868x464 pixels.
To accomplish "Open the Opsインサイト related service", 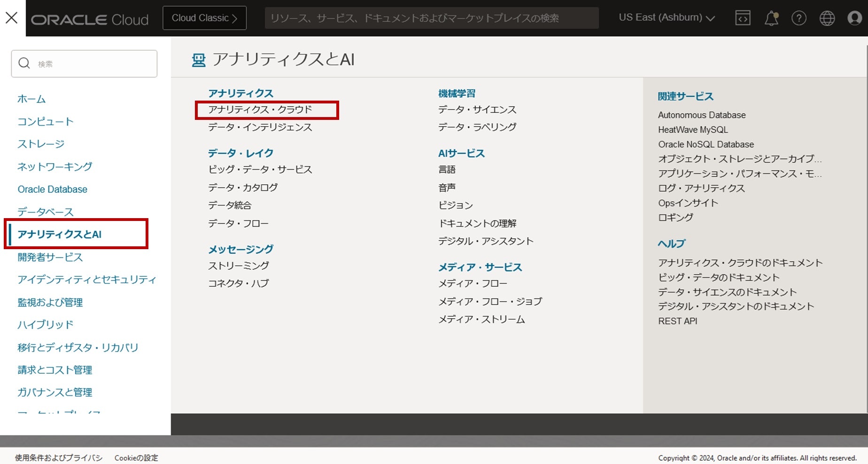I will pyautogui.click(x=688, y=203).
